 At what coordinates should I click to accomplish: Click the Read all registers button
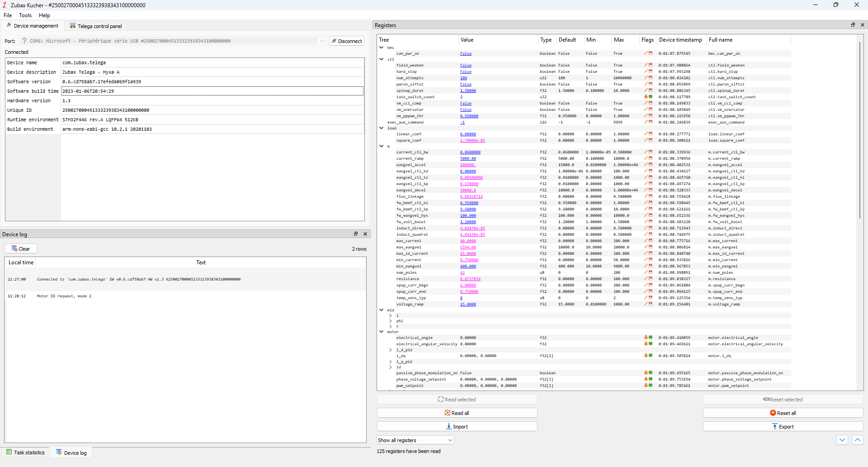(457, 413)
